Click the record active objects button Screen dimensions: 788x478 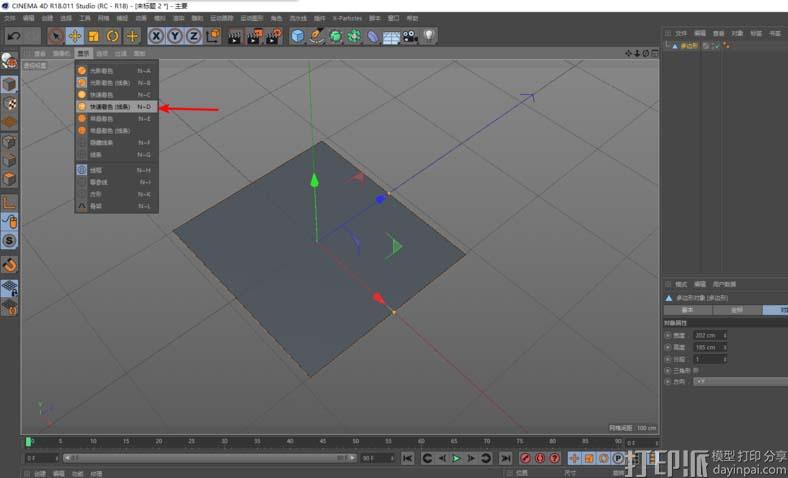(x=525, y=458)
